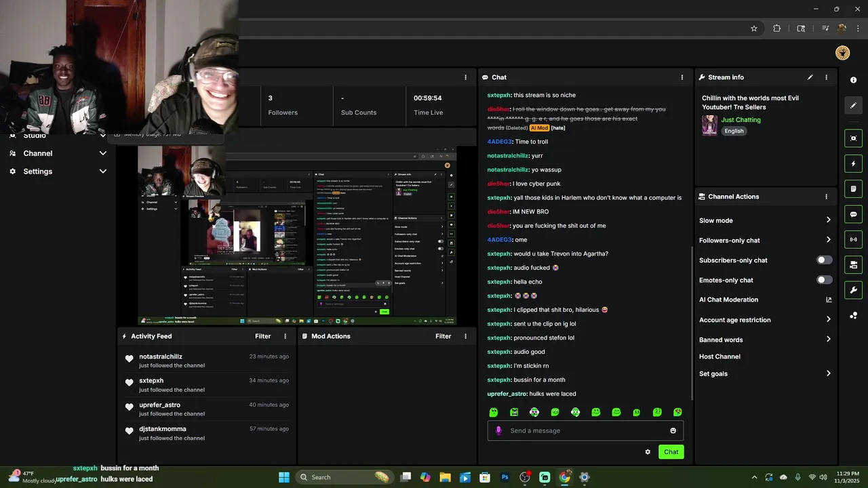Viewport: 868px width, 488px height.
Task: Bookmark this page with star icon
Action: point(754,28)
